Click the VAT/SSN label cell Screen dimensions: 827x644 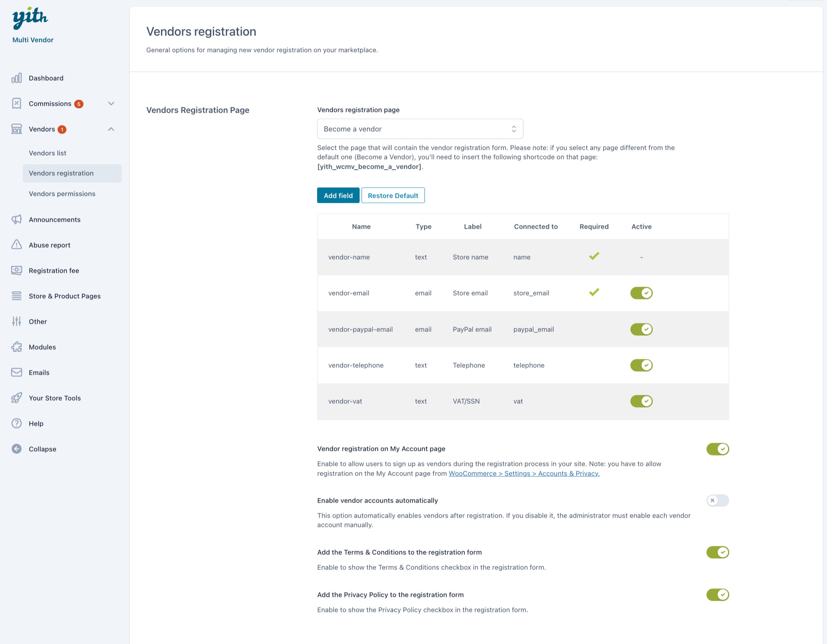click(x=466, y=401)
